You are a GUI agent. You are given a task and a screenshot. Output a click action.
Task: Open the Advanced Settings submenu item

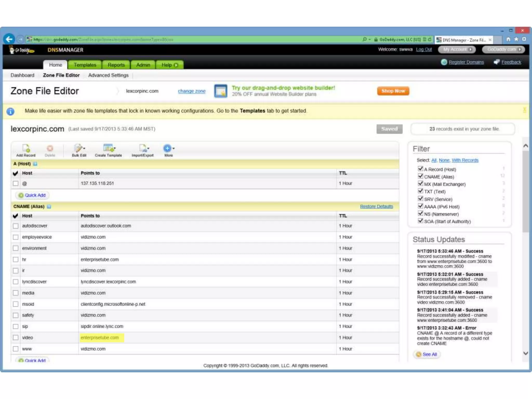(x=108, y=75)
